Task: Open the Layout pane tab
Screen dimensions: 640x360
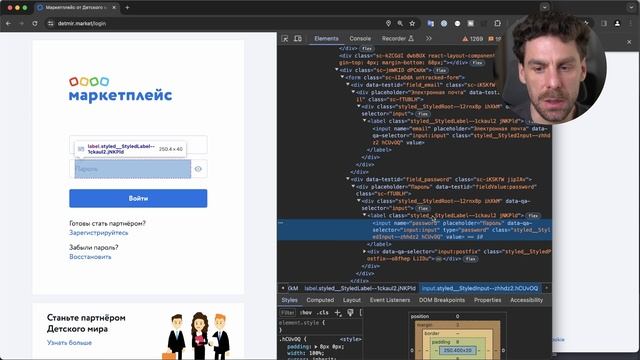Action: tap(351, 300)
